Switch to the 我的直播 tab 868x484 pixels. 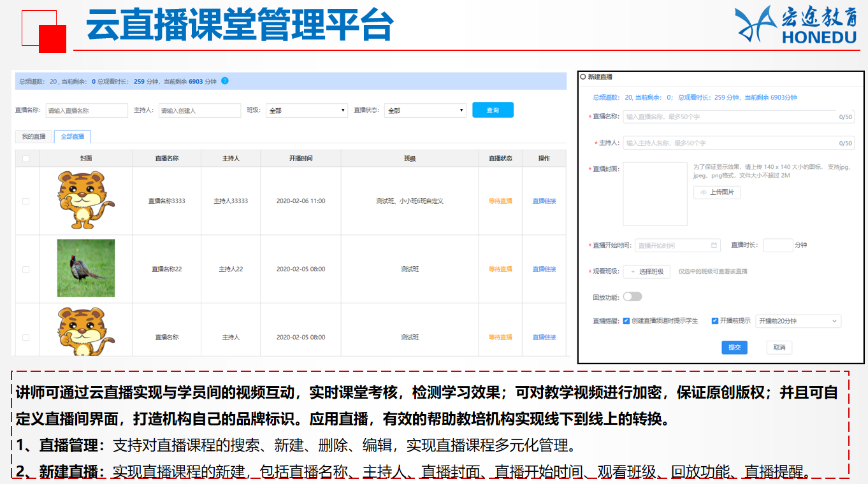34,136
